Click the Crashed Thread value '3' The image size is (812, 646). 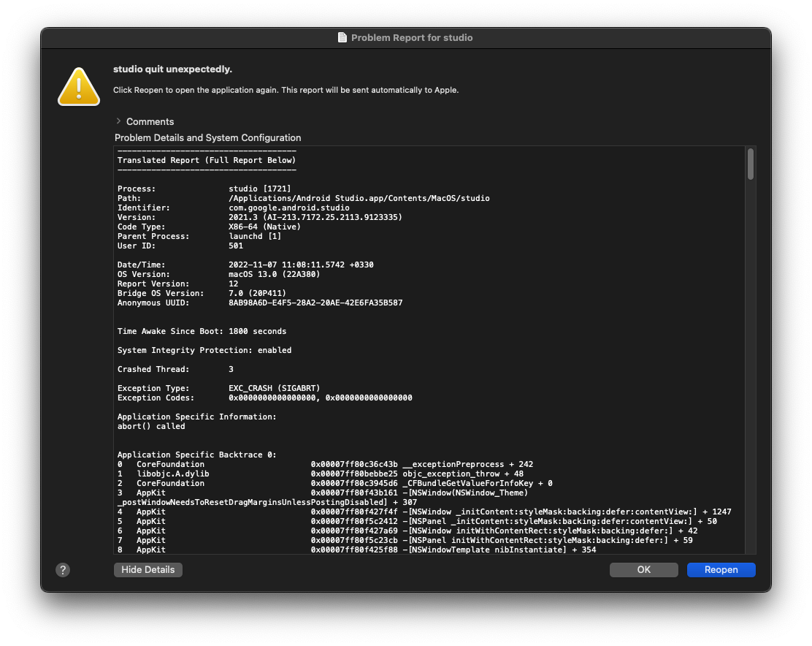[x=231, y=369]
